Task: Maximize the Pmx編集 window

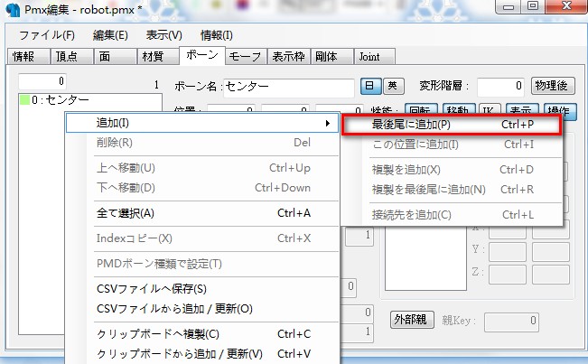Action: tap(533, 6)
